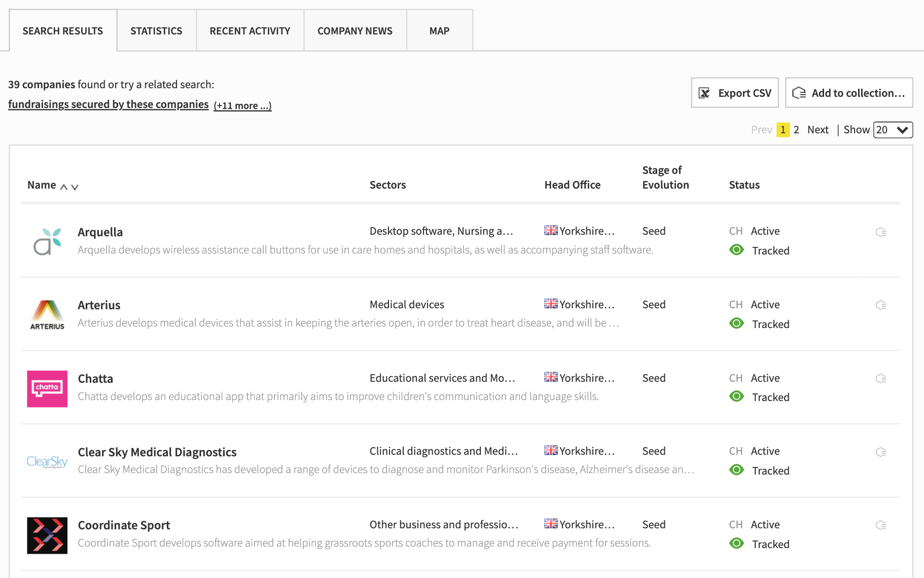Click the Export CSV button
The height and width of the screenshot is (578, 924).
click(x=734, y=93)
